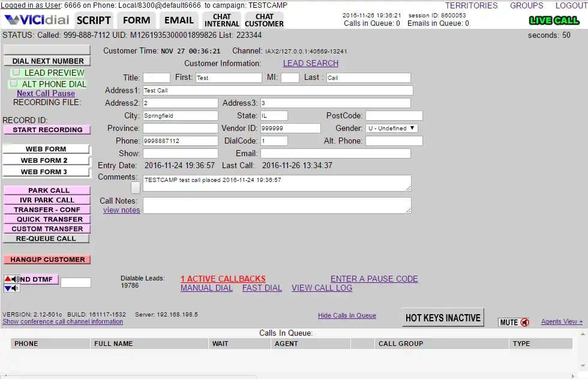
Task: Switch to the FORM tab
Action: point(137,20)
